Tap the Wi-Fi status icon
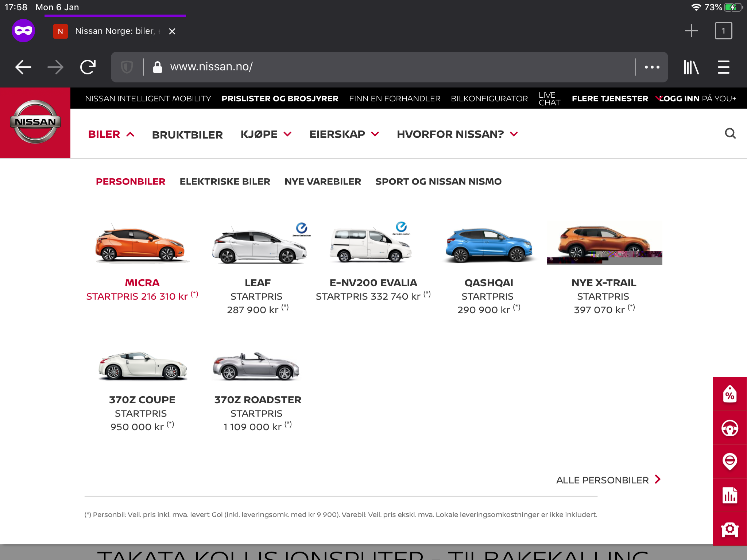This screenshot has height=560, width=747. 696,7
